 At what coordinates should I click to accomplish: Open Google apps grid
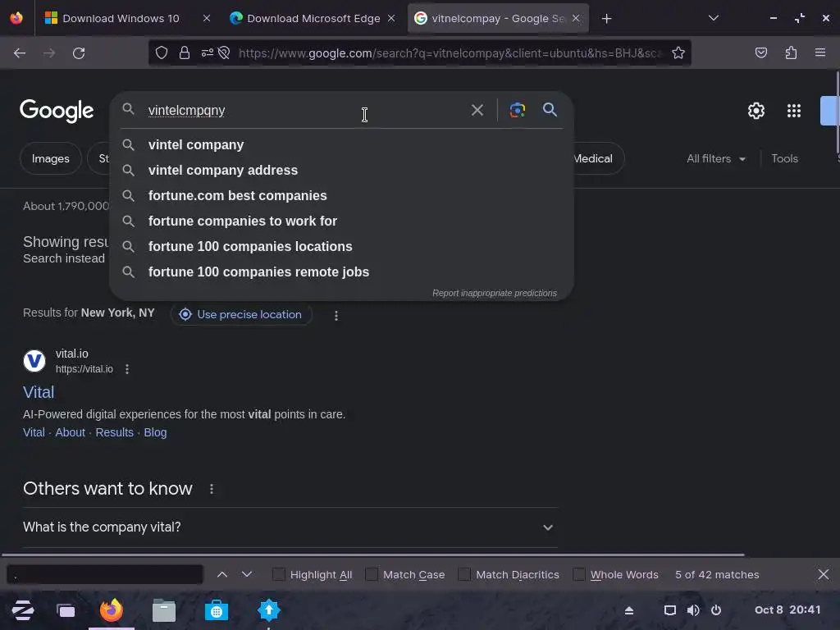point(793,111)
